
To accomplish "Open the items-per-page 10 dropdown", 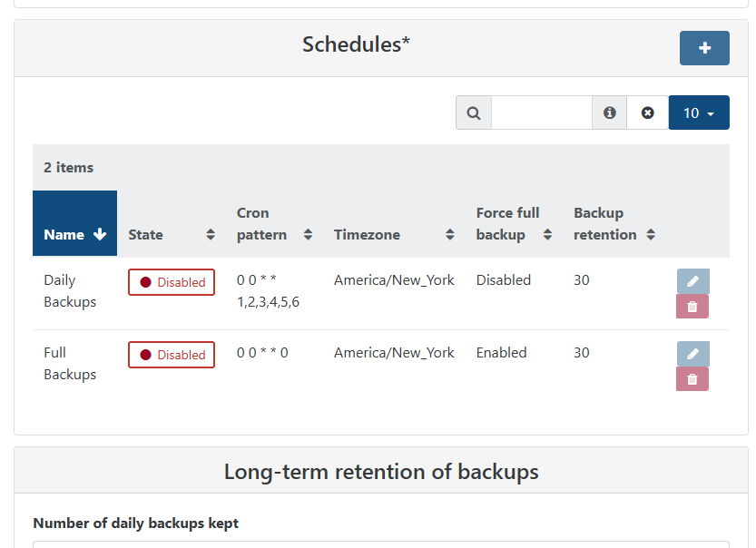I will click(x=699, y=113).
